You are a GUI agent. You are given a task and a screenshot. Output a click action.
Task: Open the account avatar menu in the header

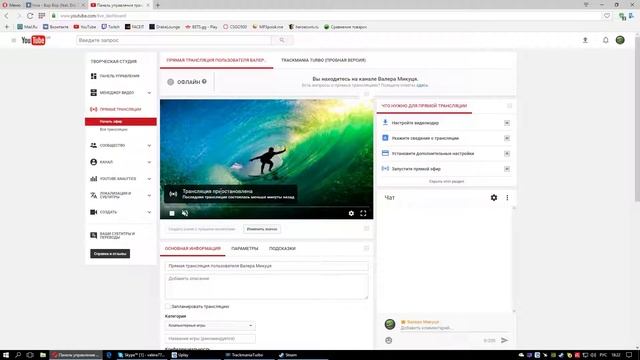620,40
